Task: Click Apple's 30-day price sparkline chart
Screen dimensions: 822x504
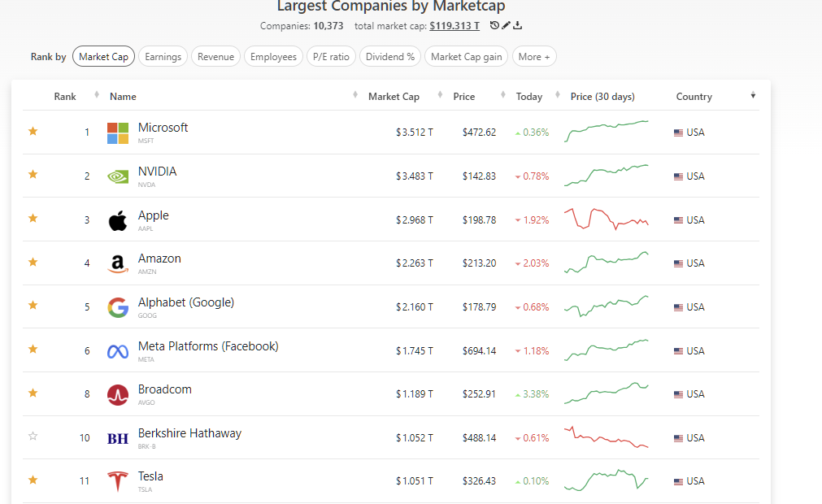Action: click(606, 219)
